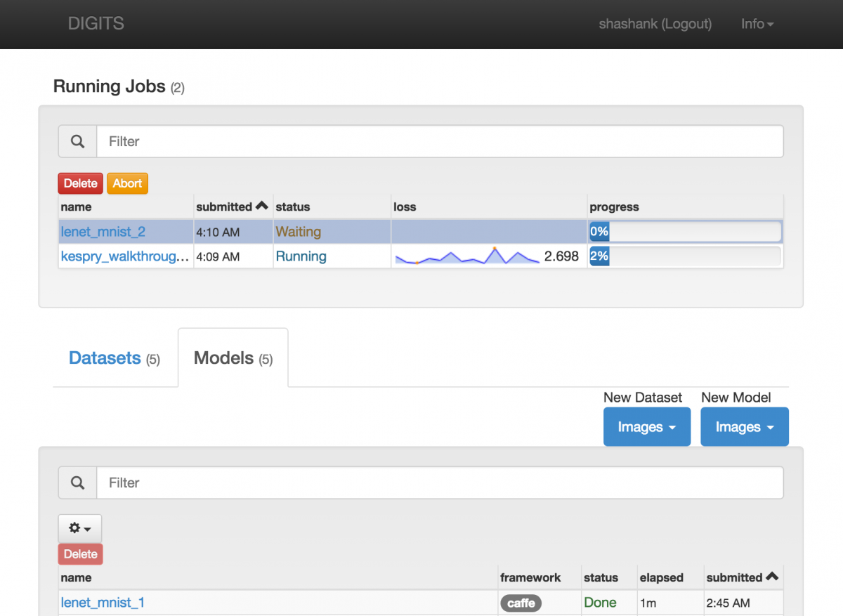This screenshot has height=616, width=843.
Task: Log out via shashank (Logout) link
Action: point(655,24)
